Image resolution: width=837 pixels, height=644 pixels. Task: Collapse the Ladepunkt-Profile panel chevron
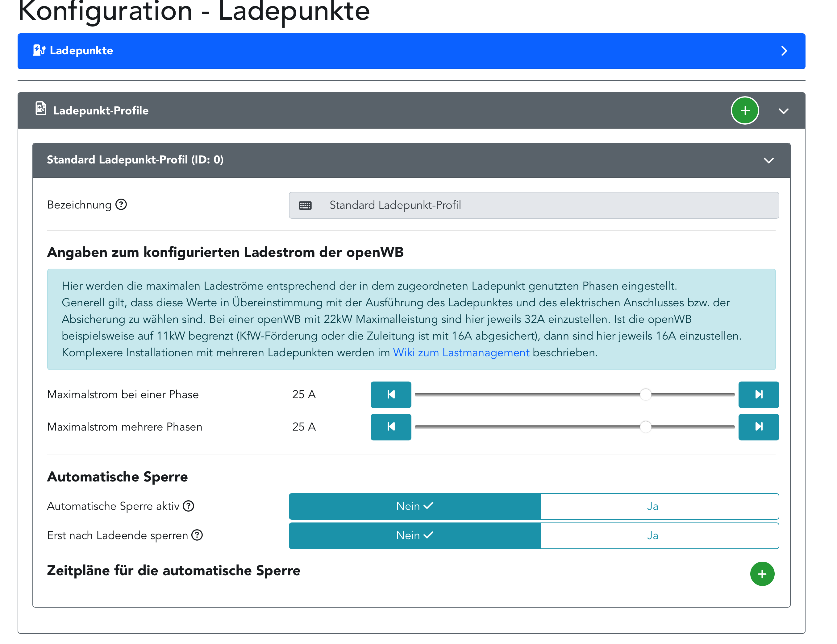[x=783, y=111]
